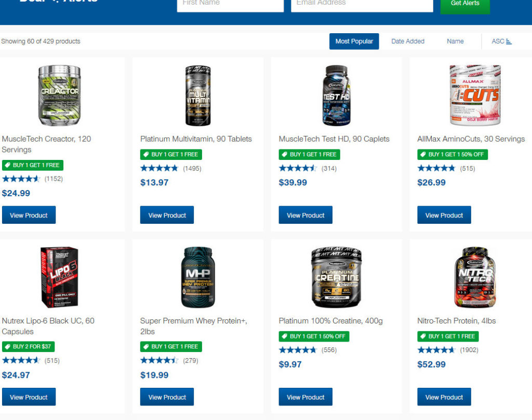This screenshot has height=420, width=532.
Task: Click Multivitamin's Buy 1 Get 1 Free tag
Action: pos(171,155)
